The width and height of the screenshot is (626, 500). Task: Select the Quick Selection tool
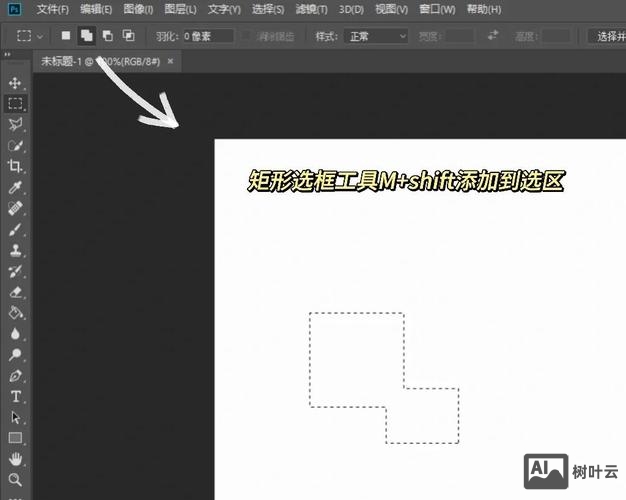coord(15,145)
